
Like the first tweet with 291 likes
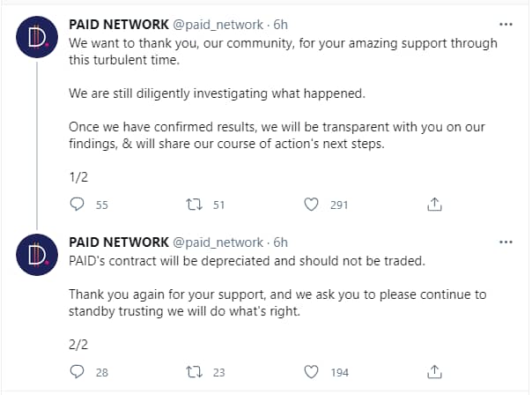[311, 205]
